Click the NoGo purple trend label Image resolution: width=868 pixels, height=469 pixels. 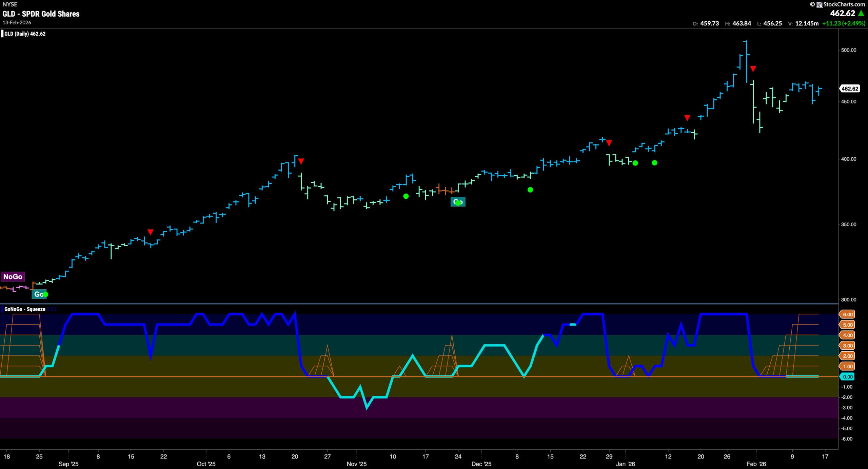[x=13, y=276]
